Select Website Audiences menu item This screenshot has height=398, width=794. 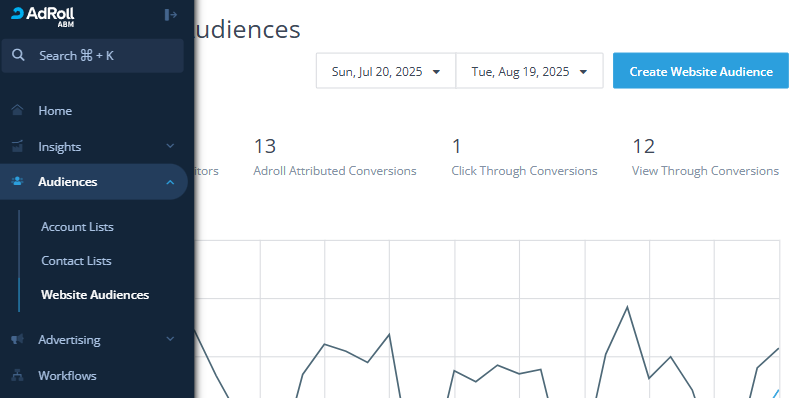click(95, 295)
